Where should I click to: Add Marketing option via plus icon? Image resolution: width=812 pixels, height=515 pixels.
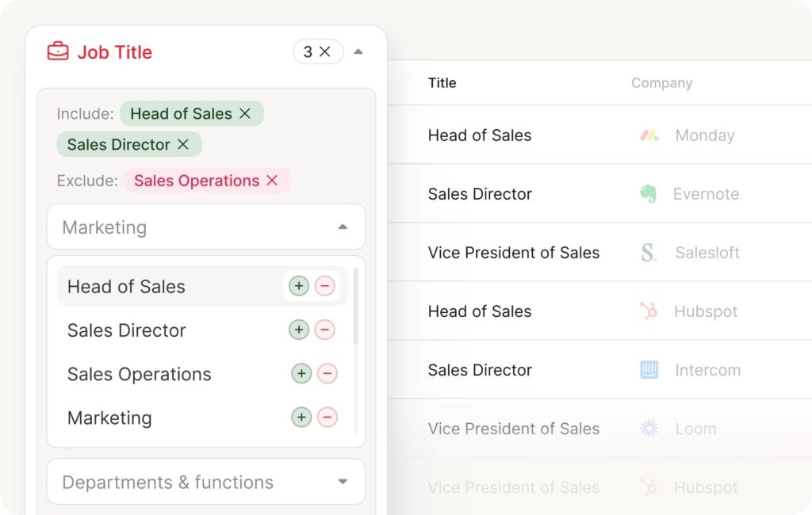[301, 418]
